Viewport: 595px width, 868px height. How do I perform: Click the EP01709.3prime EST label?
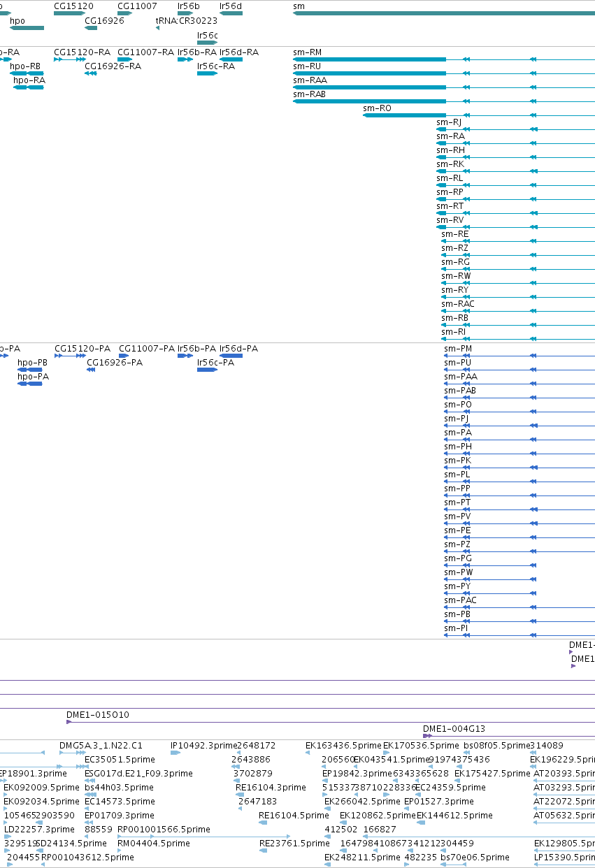pos(120,816)
